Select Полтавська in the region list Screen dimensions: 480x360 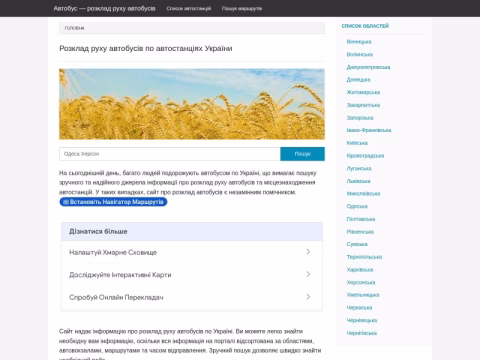tap(361, 219)
